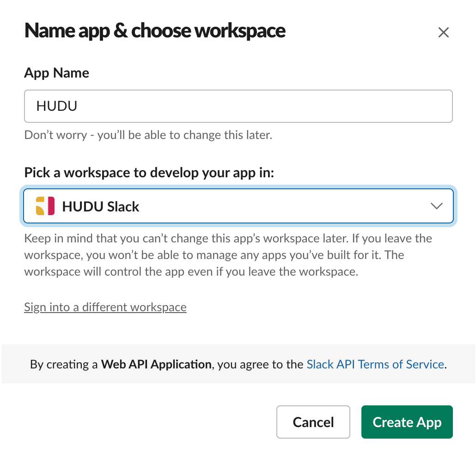Image resolution: width=476 pixels, height=458 pixels.
Task: Click the bold Web API Application text
Action: click(x=156, y=364)
